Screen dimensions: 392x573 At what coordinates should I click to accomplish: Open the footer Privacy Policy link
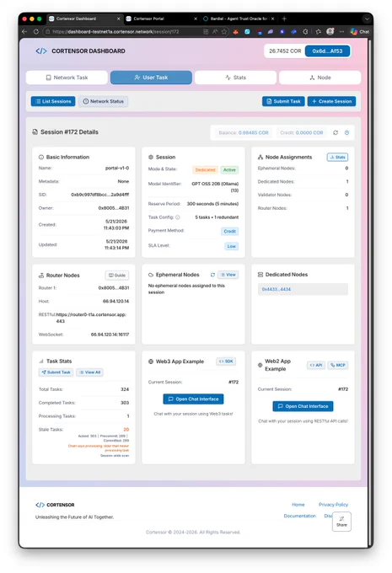tap(333, 505)
